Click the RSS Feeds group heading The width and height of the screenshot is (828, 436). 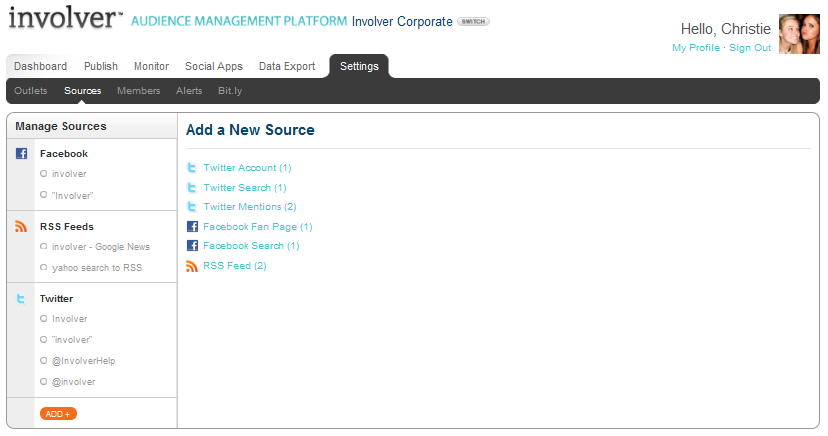[x=67, y=226]
